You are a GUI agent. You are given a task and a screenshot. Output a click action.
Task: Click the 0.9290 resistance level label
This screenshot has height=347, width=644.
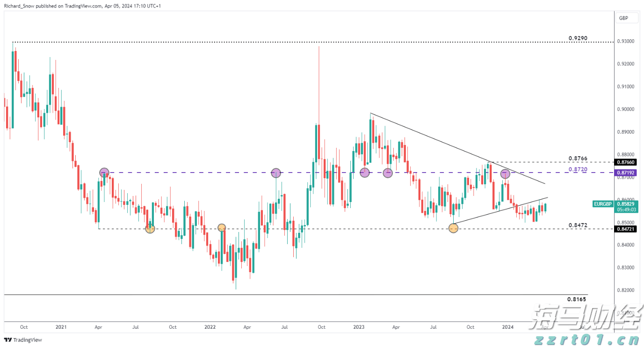click(578, 38)
